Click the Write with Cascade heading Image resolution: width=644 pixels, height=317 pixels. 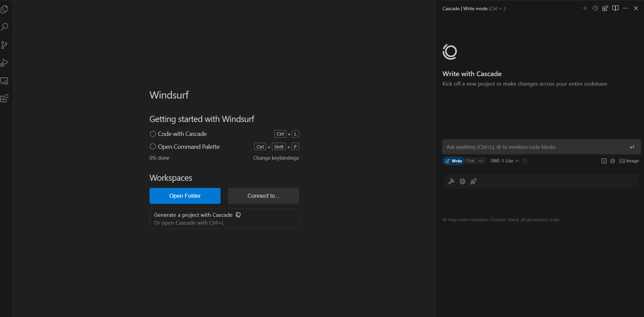point(472,74)
